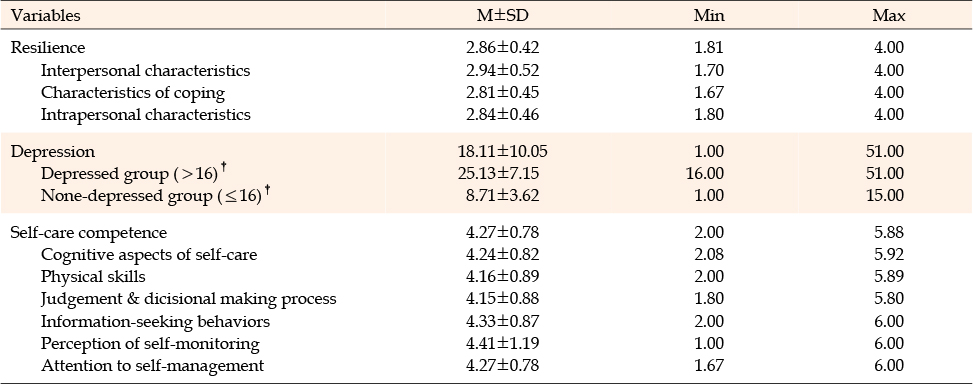Click the Variables column header
Screen dimensions: 973x386
(x=46, y=16)
